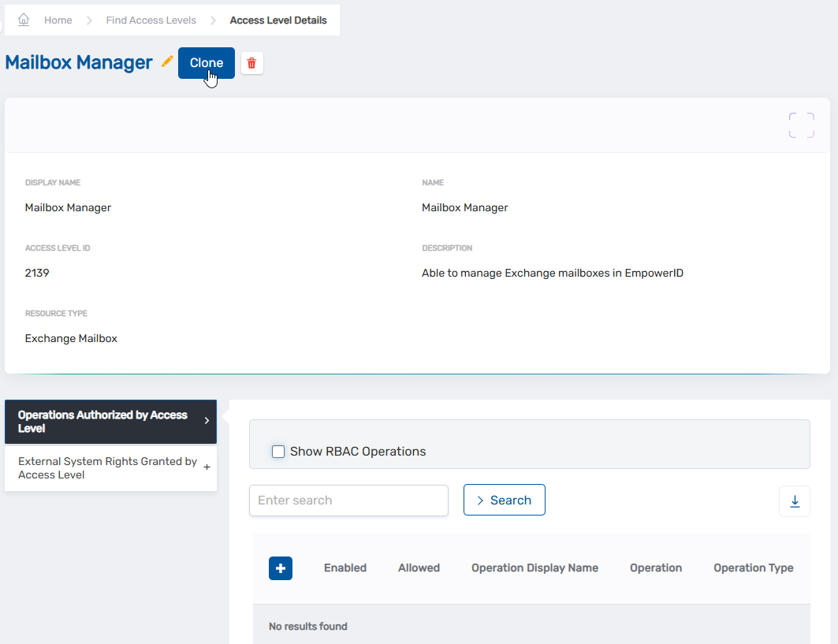Sort by Enabled column header
Image resolution: width=838 pixels, height=644 pixels.
coord(345,568)
